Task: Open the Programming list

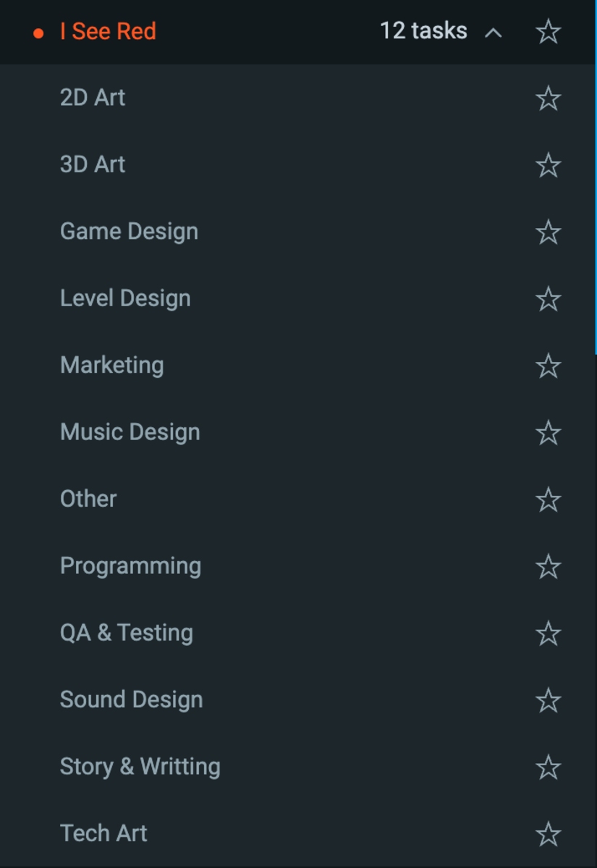Action: (130, 566)
